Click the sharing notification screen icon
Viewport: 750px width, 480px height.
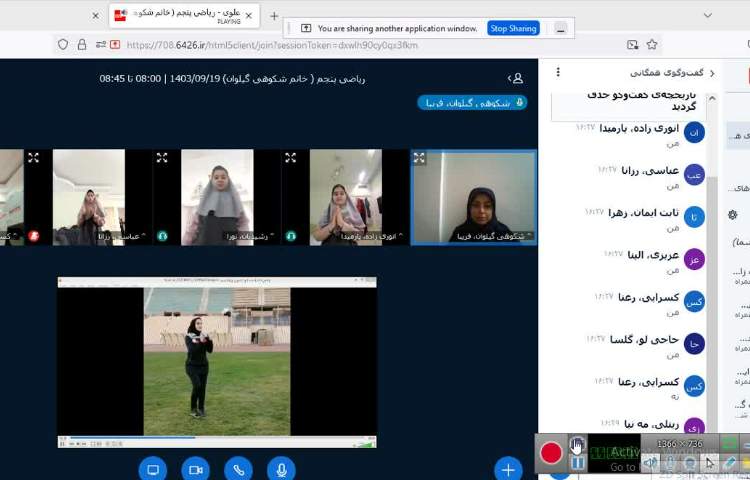tap(306, 29)
